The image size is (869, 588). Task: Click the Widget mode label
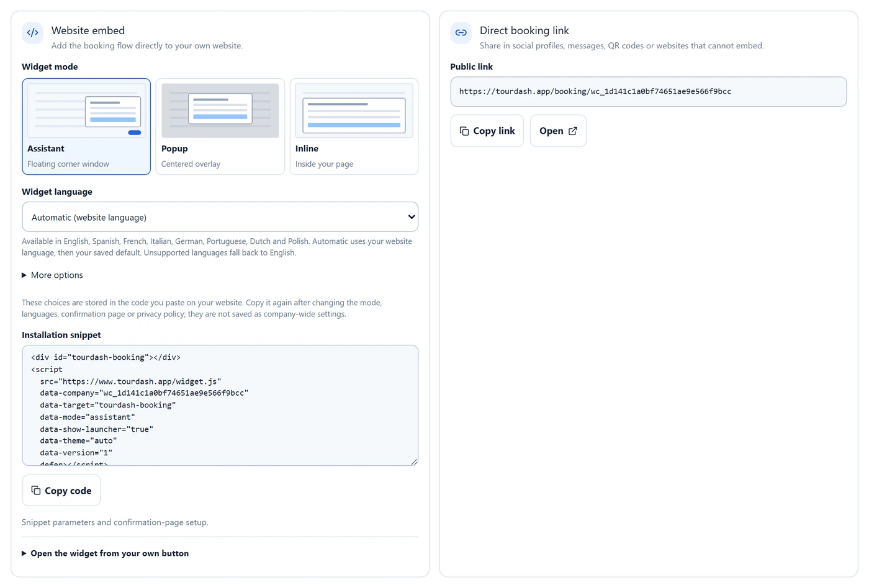click(x=50, y=67)
